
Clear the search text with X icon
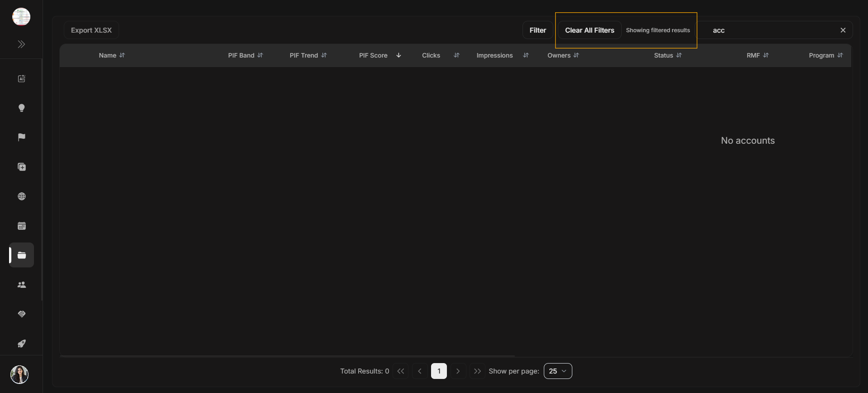point(843,30)
